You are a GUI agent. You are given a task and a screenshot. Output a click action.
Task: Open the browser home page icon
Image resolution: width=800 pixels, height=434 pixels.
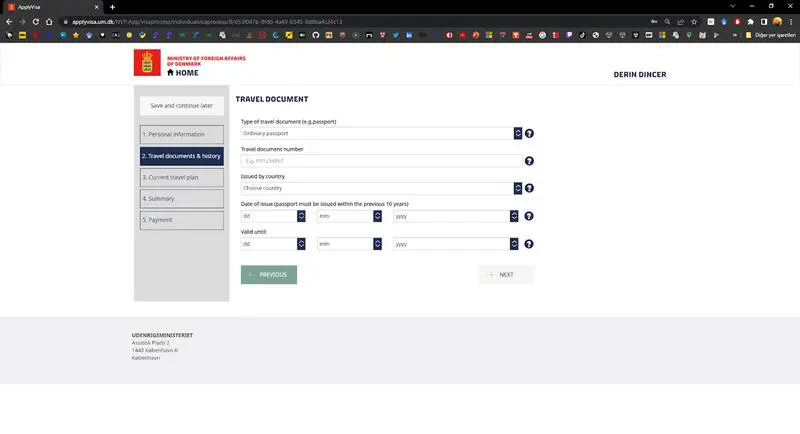[x=49, y=22]
